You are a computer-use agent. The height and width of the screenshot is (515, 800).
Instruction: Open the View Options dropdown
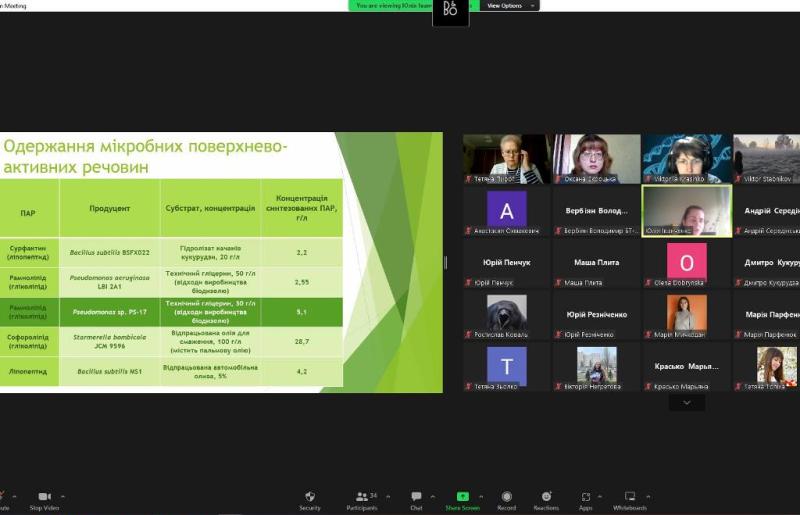pos(511,6)
